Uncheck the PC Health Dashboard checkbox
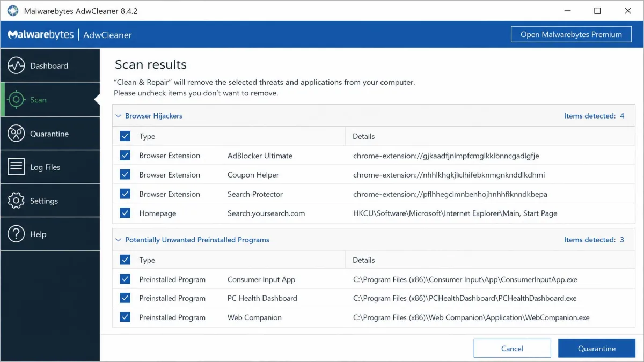The image size is (644, 362). (x=125, y=298)
